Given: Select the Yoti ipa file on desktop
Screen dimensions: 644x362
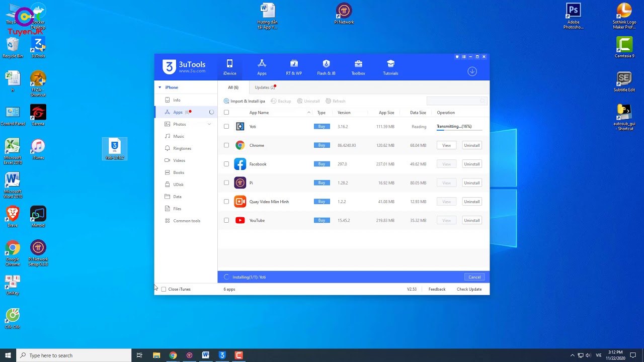Looking at the screenshot, I should [x=115, y=149].
